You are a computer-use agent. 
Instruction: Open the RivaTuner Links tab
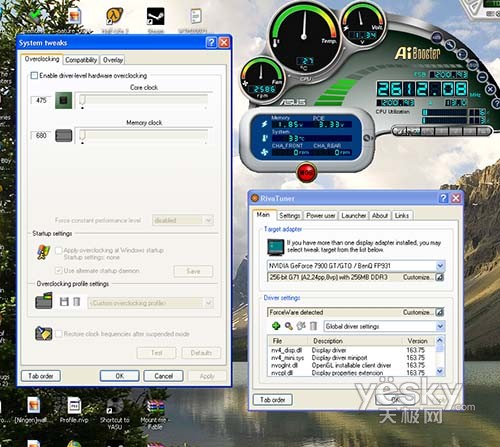(x=402, y=216)
